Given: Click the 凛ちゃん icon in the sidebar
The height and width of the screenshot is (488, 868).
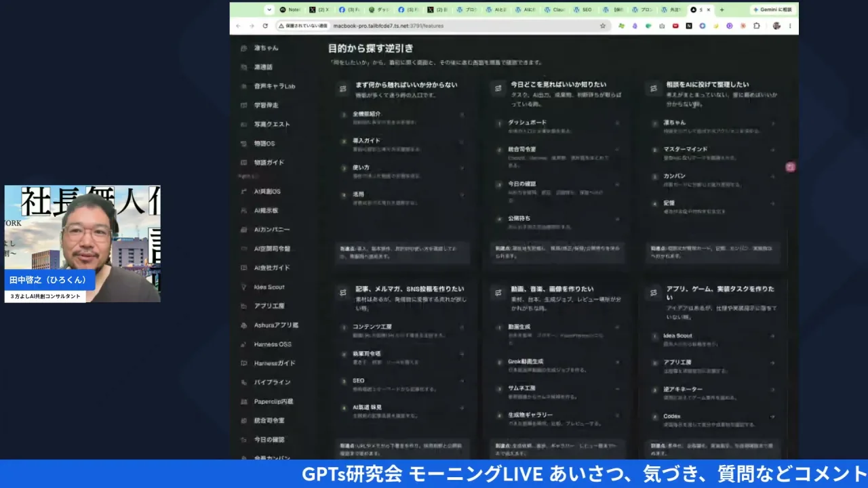Looking at the screenshot, I should [x=244, y=48].
